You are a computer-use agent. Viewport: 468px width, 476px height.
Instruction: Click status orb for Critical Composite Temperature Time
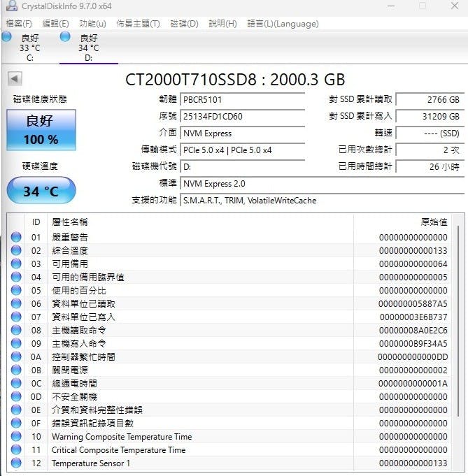tap(16, 449)
